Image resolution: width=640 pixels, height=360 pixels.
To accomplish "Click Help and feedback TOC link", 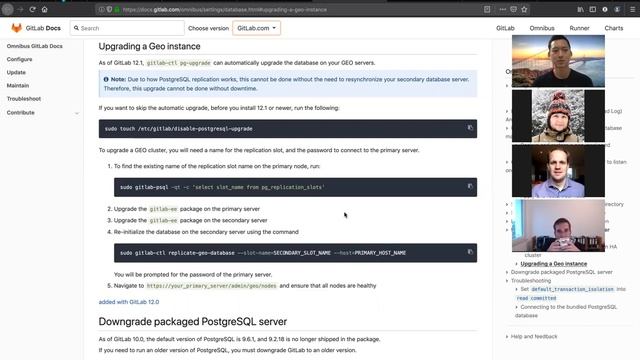I will (533, 336).
